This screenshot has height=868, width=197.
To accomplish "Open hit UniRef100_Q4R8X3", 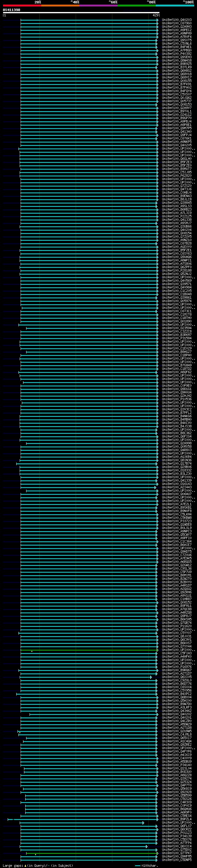I will [x=177, y=450].
